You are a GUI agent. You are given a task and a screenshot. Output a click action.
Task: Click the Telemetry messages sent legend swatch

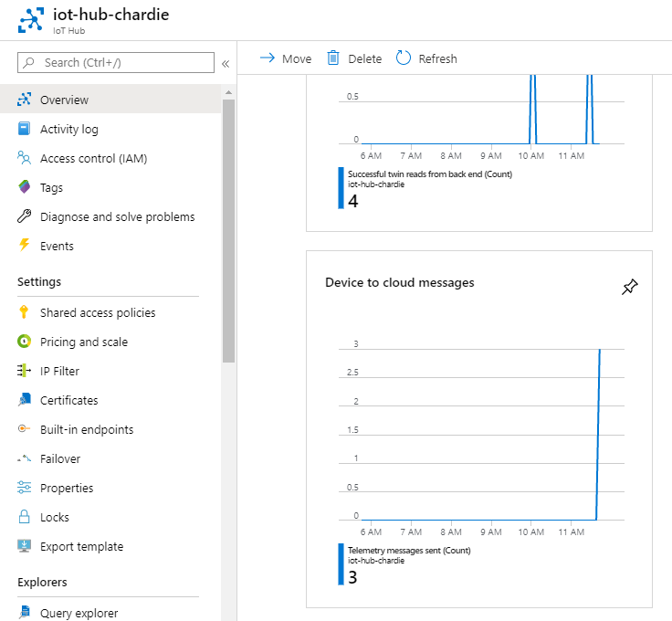coord(341,564)
